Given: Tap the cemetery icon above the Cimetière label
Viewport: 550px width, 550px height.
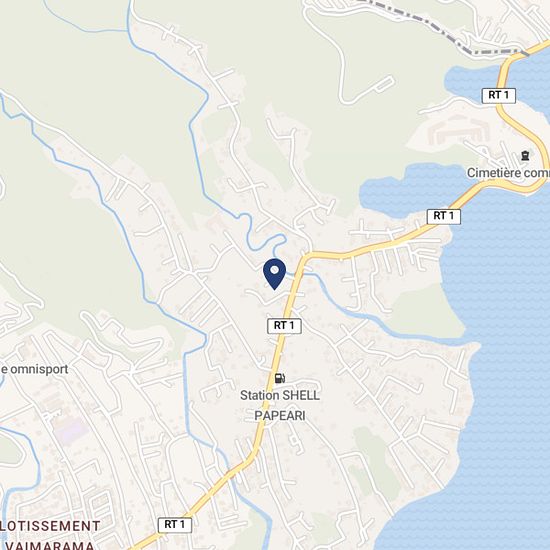Looking at the screenshot, I should (525, 155).
